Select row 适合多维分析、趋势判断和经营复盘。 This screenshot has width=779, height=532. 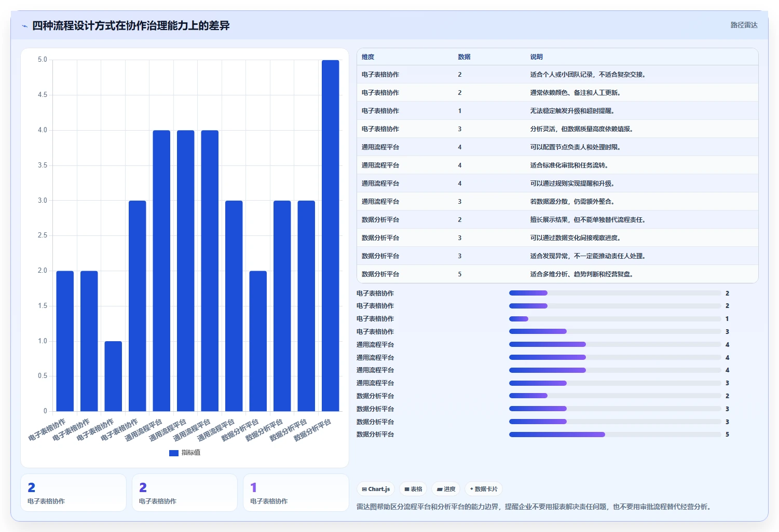click(557, 274)
